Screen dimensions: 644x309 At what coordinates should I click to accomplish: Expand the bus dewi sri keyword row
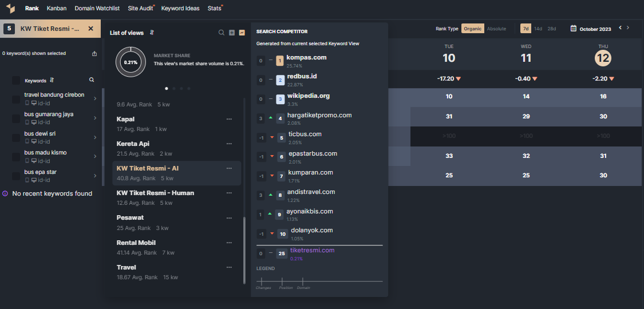coord(95,137)
